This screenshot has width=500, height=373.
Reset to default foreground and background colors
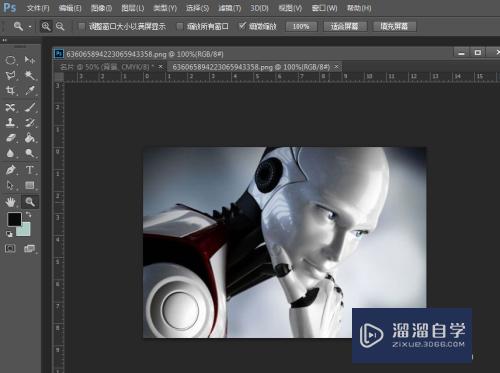point(9,234)
